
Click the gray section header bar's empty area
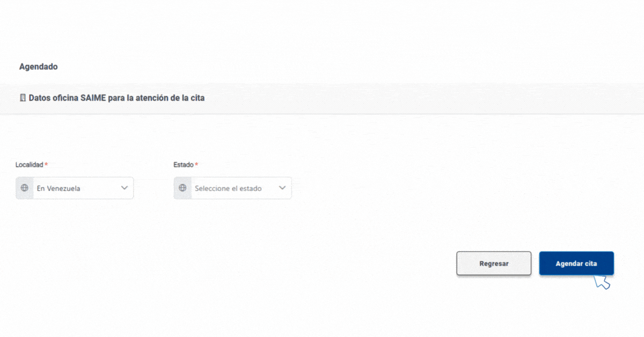(424, 98)
